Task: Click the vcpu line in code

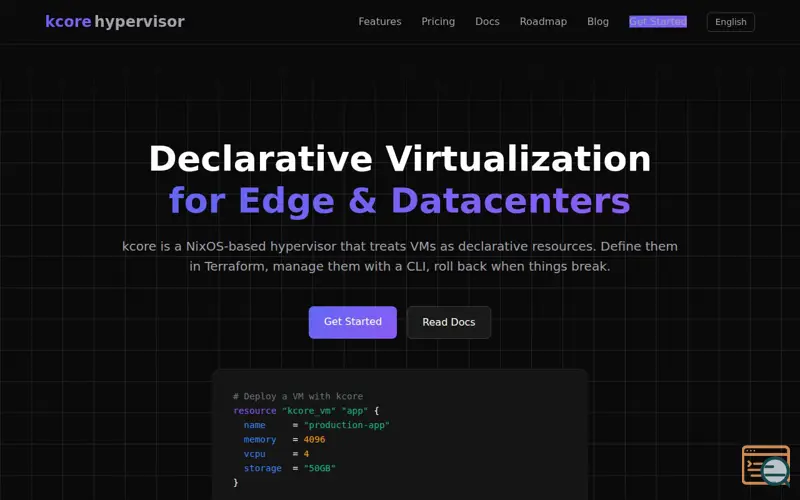Action: [276, 454]
